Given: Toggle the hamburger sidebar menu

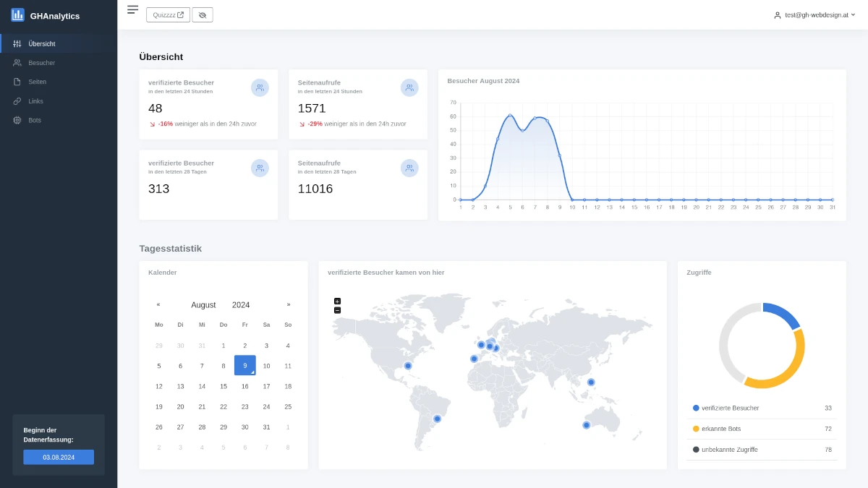Looking at the screenshot, I should point(132,9).
